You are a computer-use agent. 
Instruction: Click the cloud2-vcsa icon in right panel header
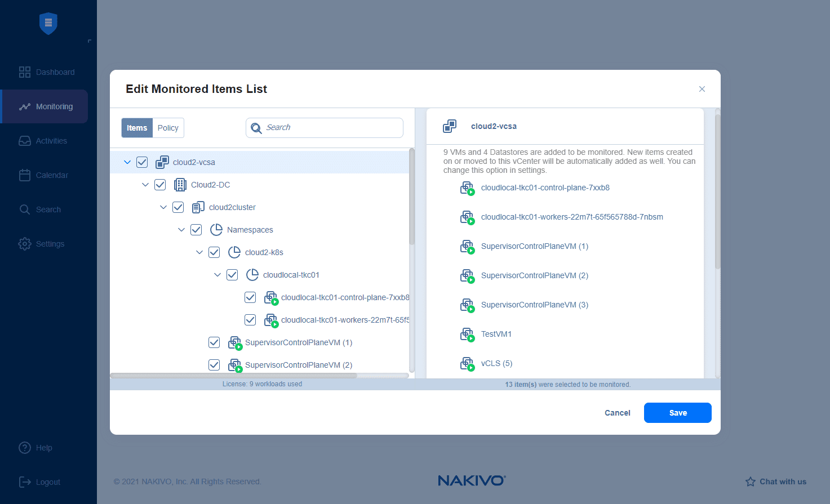450,126
